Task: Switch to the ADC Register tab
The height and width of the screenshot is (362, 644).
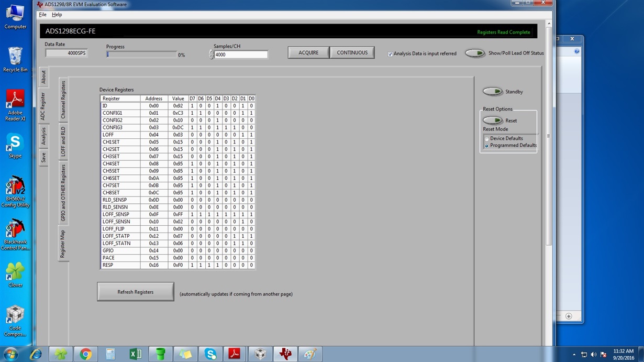Action: point(43,106)
